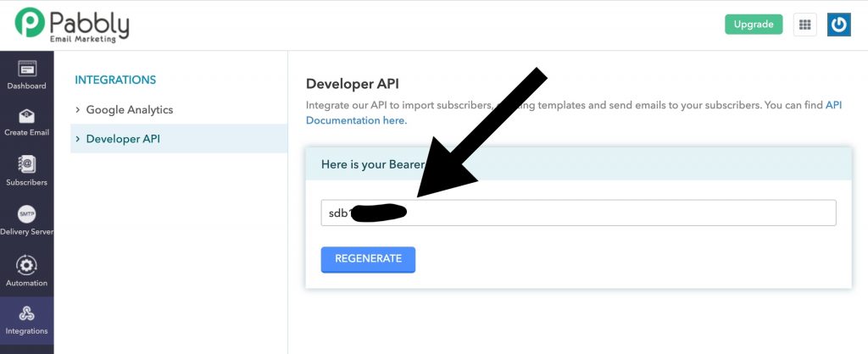This screenshot has height=354, width=868.
Task: Go to Dashboard in the sidebar
Action: tap(26, 75)
